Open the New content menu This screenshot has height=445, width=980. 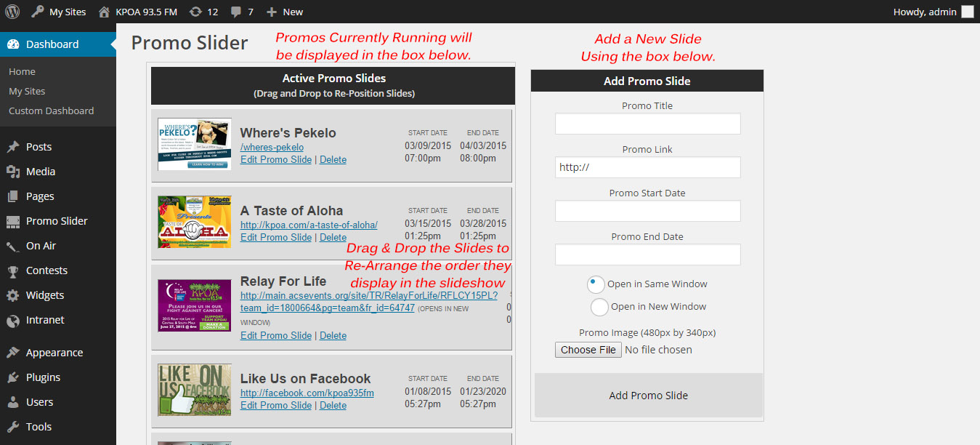pos(285,12)
